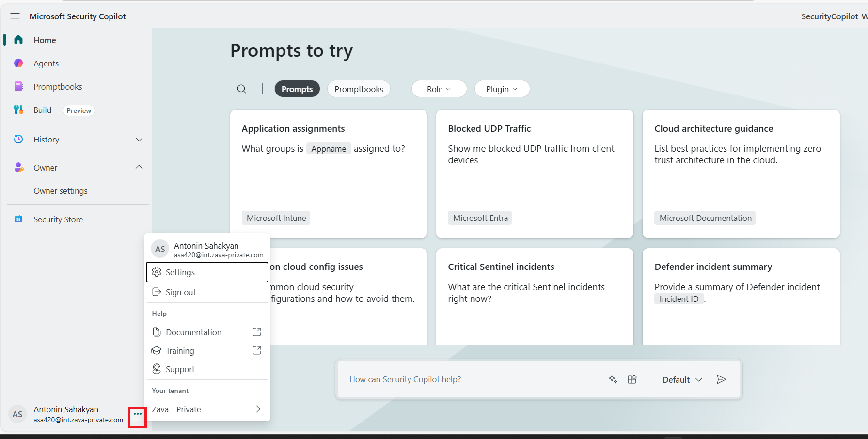Open Owner settings

click(61, 190)
